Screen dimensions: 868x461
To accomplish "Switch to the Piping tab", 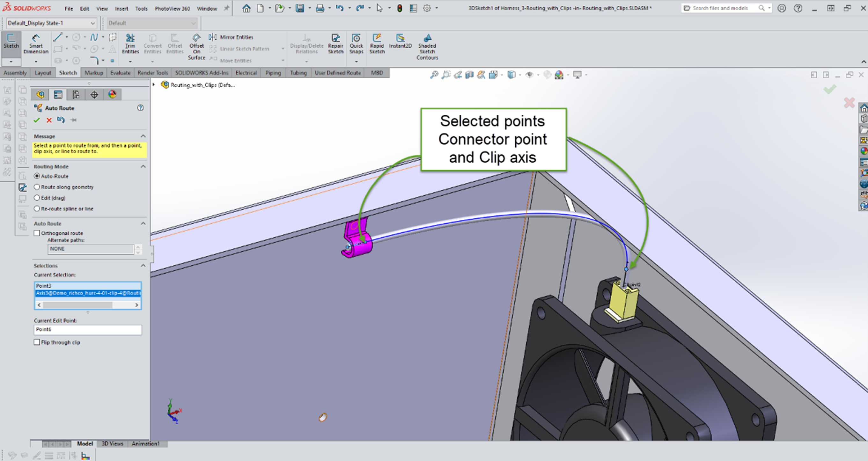I will pos(273,73).
